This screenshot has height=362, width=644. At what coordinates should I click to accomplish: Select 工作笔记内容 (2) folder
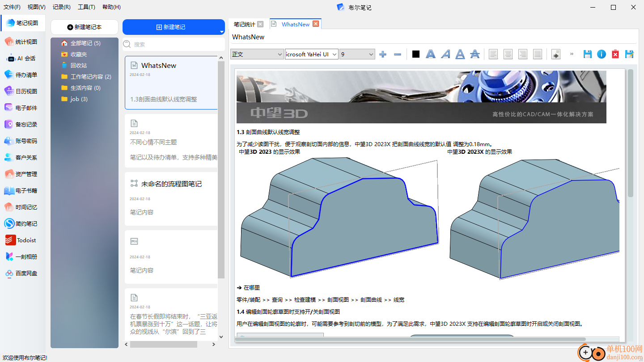tap(86, 76)
